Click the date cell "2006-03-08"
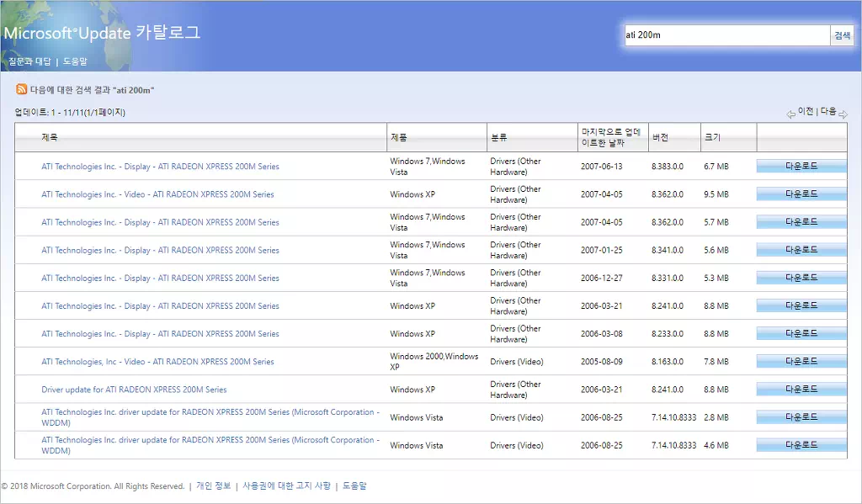862x504 pixels. [x=601, y=334]
